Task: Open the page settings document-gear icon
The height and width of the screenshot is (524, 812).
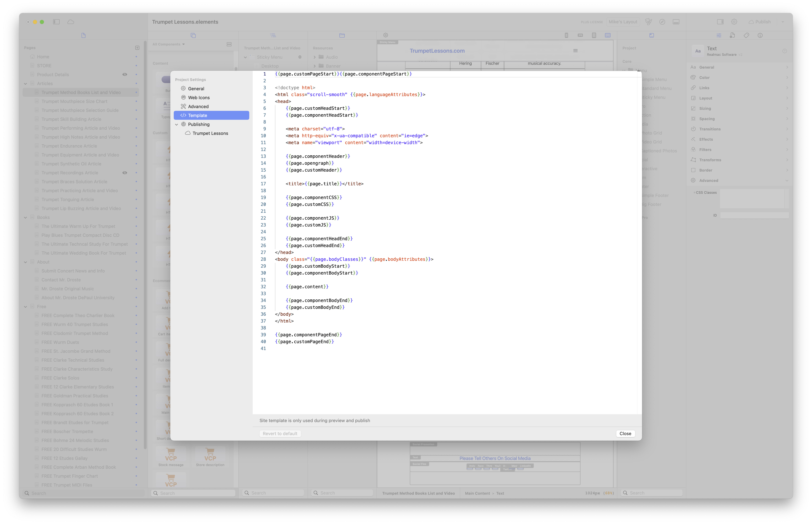Action: pos(732,35)
